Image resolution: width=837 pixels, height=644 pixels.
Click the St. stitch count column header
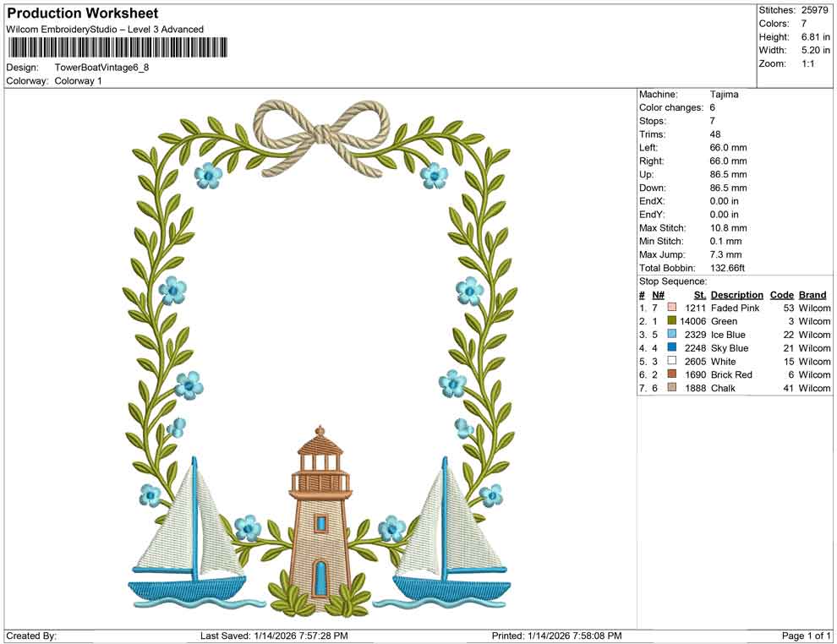coord(699,295)
